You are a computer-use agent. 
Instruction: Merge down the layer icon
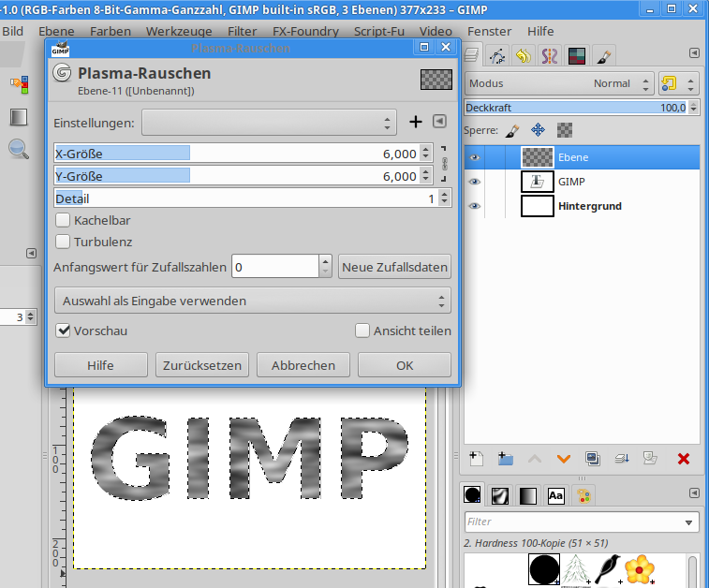tap(622, 459)
